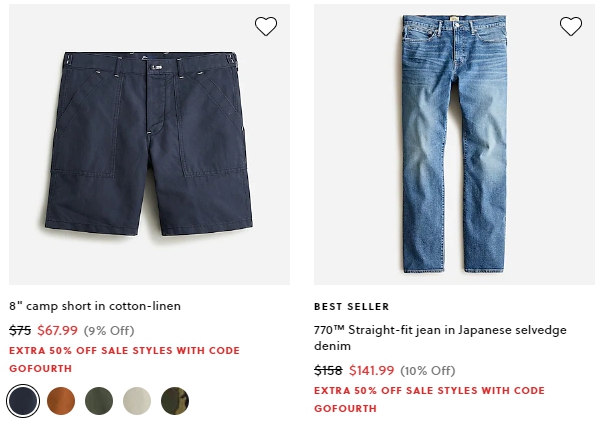Click the crossed-out $158 original price

(x=328, y=370)
